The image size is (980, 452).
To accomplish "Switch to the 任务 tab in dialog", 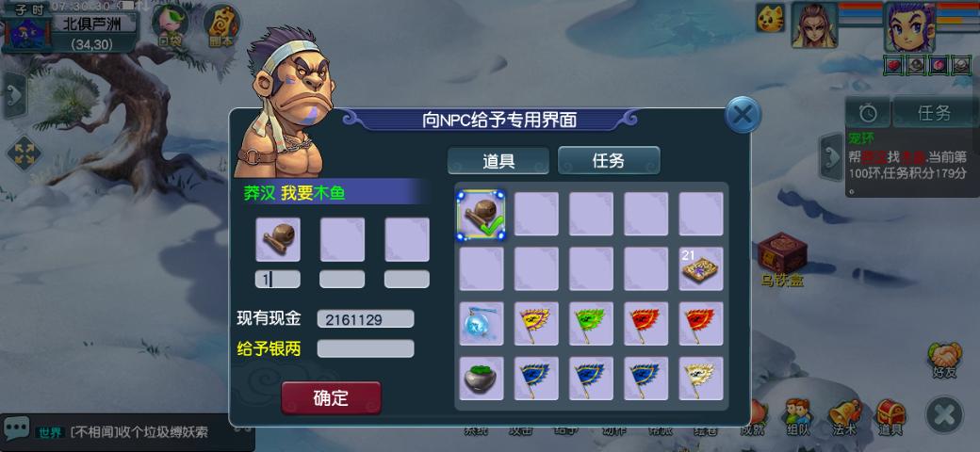I will pos(609,160).
